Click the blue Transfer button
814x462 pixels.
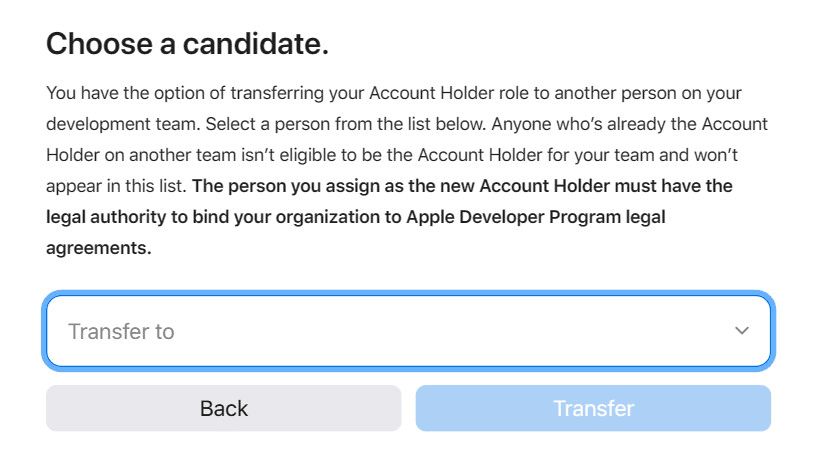click(x=593, y=408)
